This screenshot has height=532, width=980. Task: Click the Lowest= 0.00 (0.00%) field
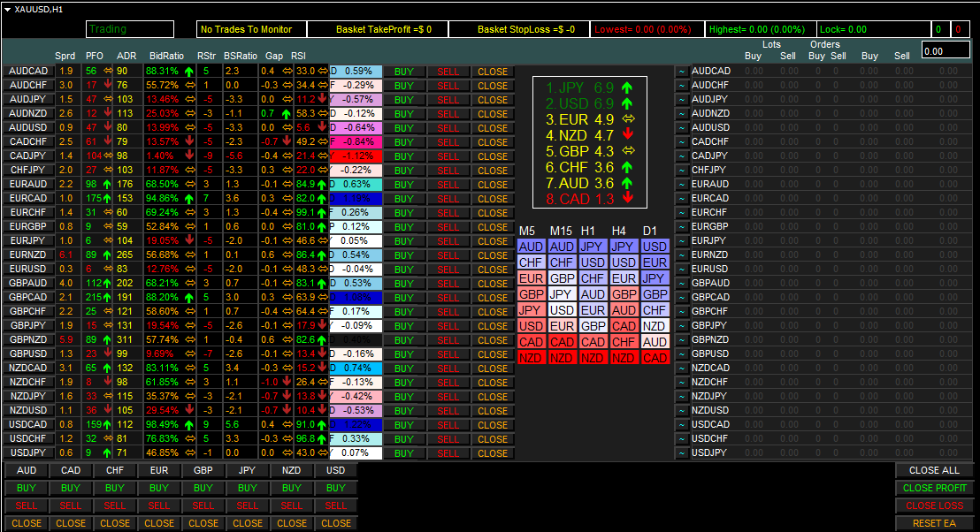647,29
